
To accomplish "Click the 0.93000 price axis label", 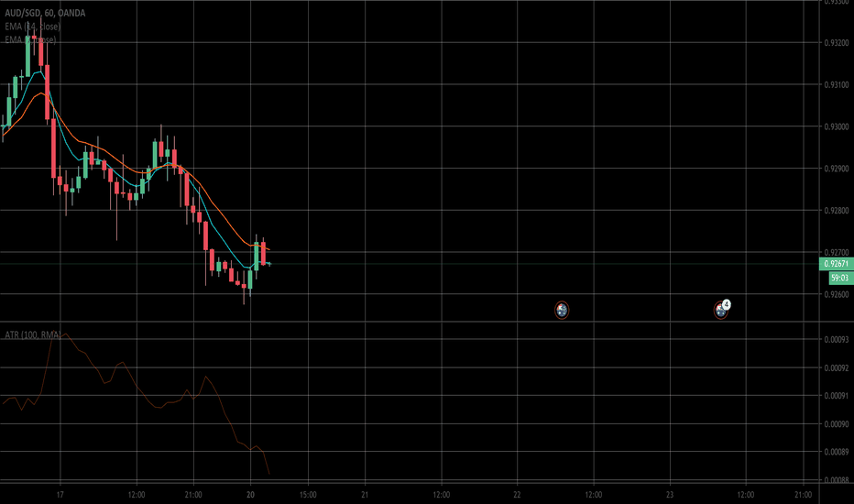I will point(836,126).
